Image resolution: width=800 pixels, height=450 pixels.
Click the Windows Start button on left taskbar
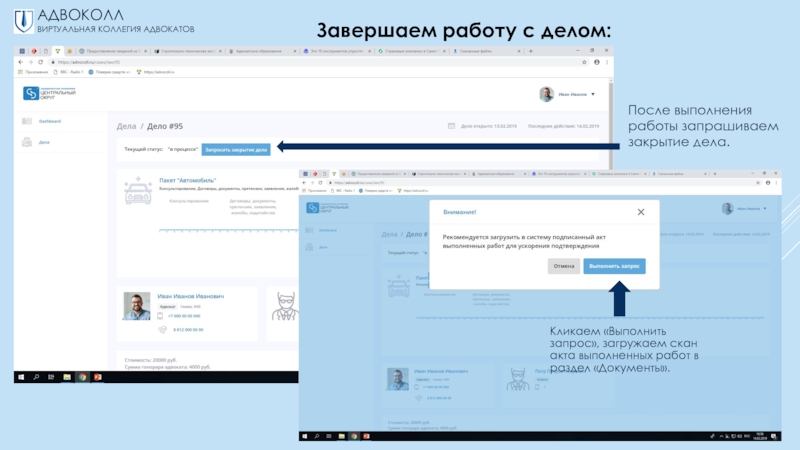21,377
